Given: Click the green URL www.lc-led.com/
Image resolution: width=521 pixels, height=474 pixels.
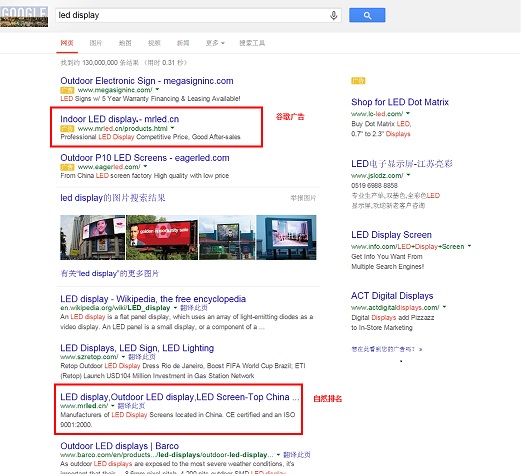Looking at the screenshot, I should point(377,114).
